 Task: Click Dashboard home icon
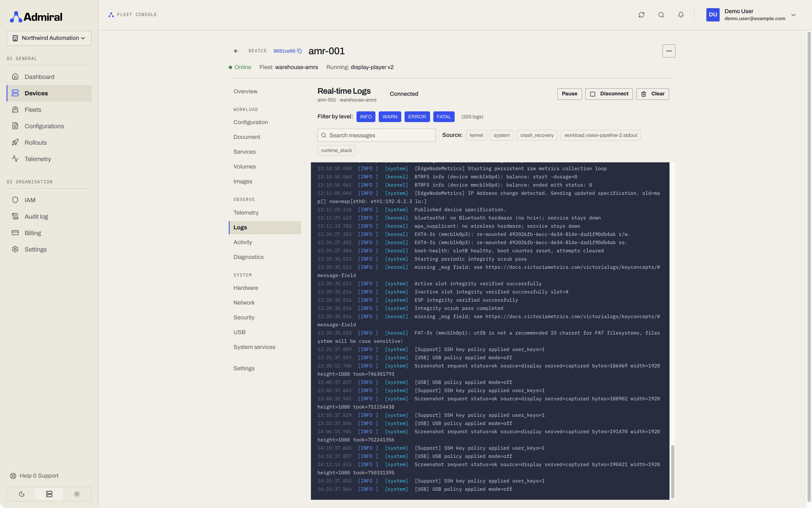(15, 76)
